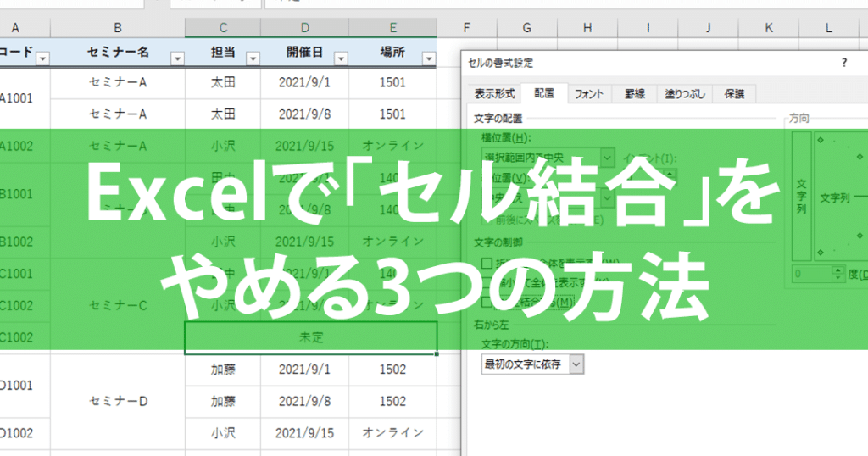Select the 2021/9/1 date cell in 太田 row

[304, 82]
